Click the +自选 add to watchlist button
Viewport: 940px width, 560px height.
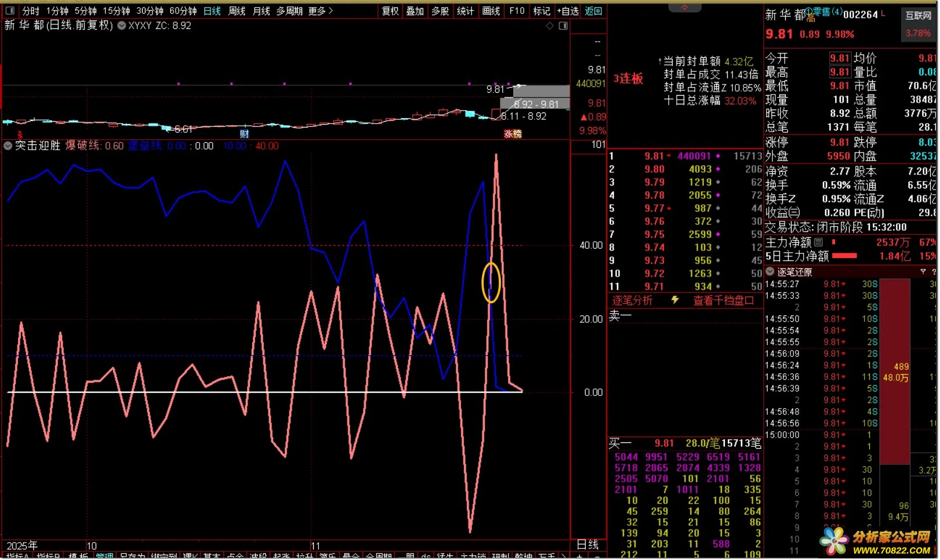click(x=568, y=11)
